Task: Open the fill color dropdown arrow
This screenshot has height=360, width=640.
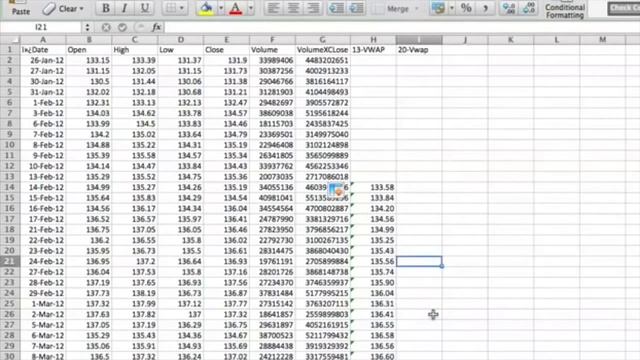Action: coord(221,8)
